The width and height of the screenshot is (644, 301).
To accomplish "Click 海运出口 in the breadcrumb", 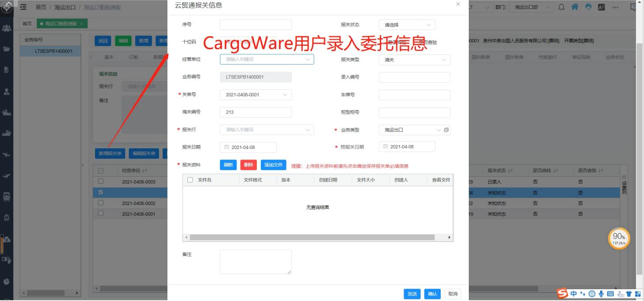I will tap(65, 7).
